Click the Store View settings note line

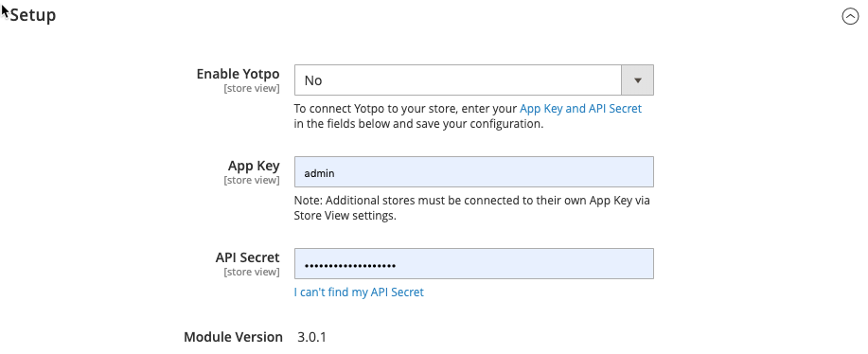tap(345, 216)
